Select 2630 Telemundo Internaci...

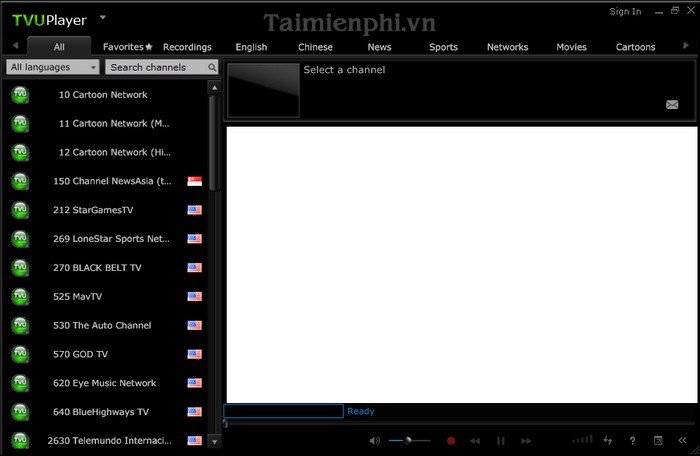pyautogui.click(x=105, y=440)
